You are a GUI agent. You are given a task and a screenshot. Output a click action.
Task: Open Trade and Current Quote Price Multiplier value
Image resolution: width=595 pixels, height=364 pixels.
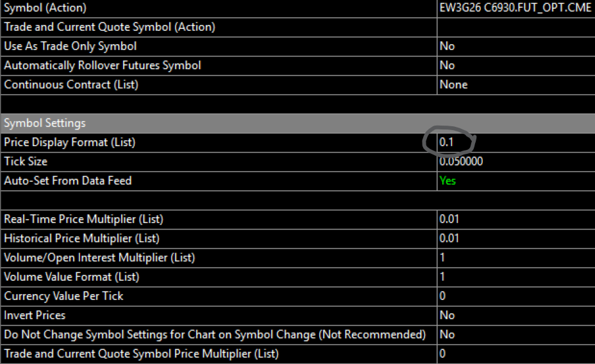[x=442, y=354]
